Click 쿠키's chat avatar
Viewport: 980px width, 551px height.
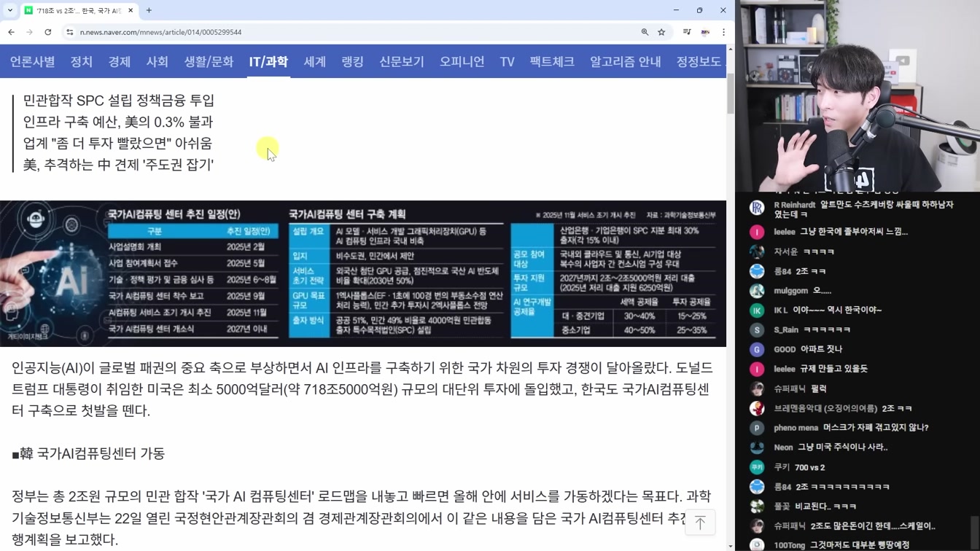click(757, 467)
